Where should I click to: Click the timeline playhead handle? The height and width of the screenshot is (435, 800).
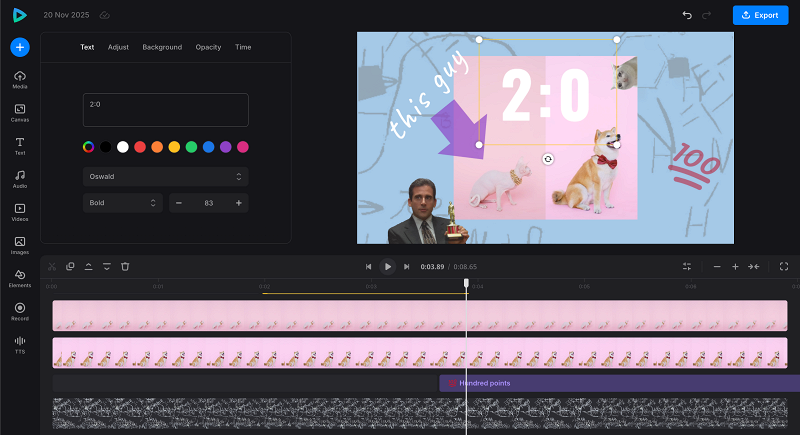[x=466, y=283]
